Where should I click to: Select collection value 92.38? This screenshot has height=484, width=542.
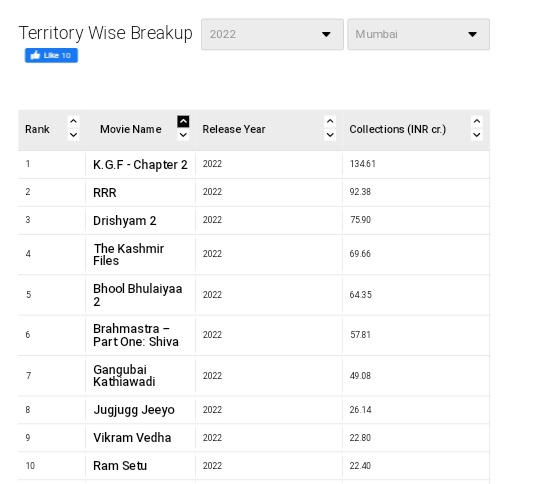coord(360,192)
